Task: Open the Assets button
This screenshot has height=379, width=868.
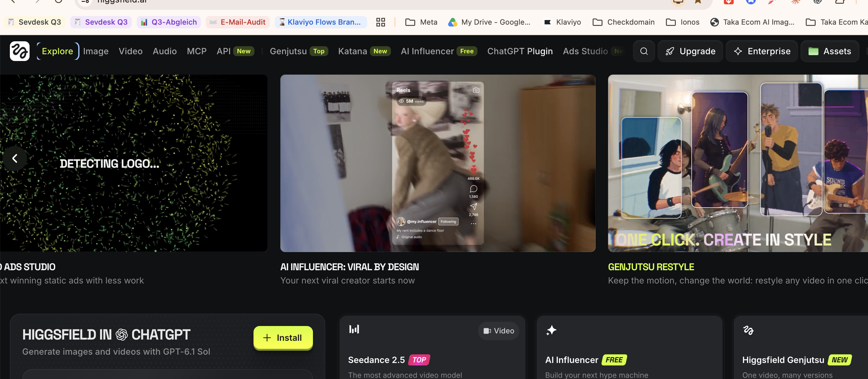Action: pos(829,51)
